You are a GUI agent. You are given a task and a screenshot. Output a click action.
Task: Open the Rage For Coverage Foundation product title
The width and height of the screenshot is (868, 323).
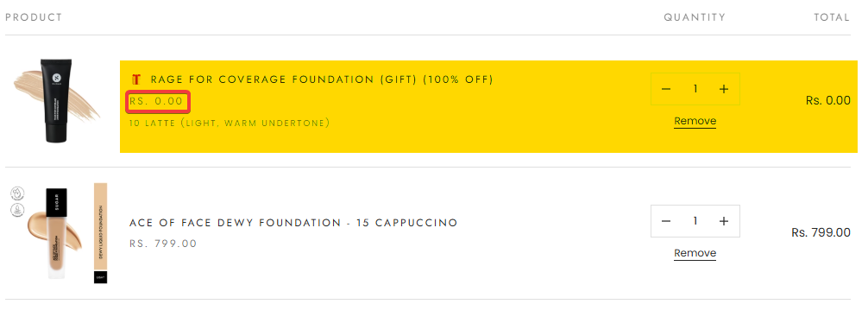[x=322, y=79]
